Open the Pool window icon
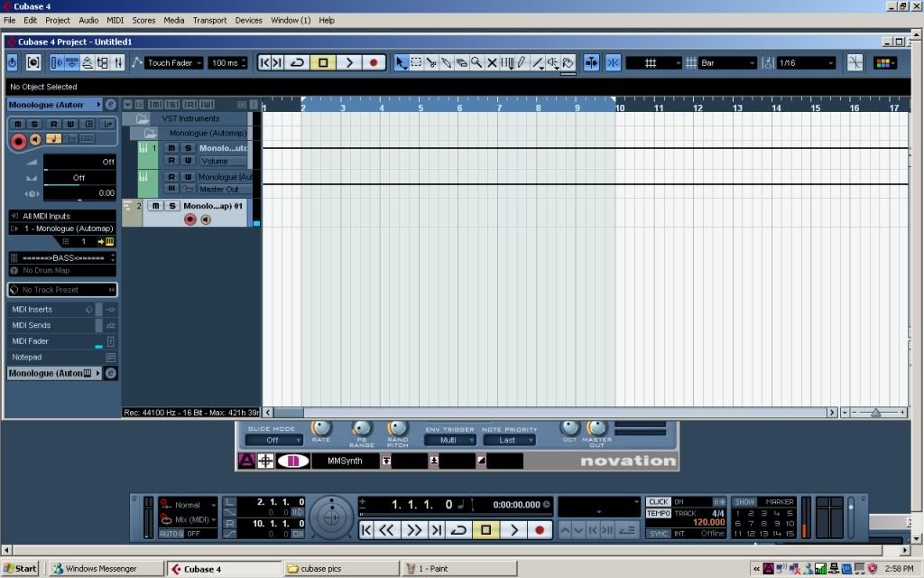This screenshot has width=924, height=578. tap(103, 62)
